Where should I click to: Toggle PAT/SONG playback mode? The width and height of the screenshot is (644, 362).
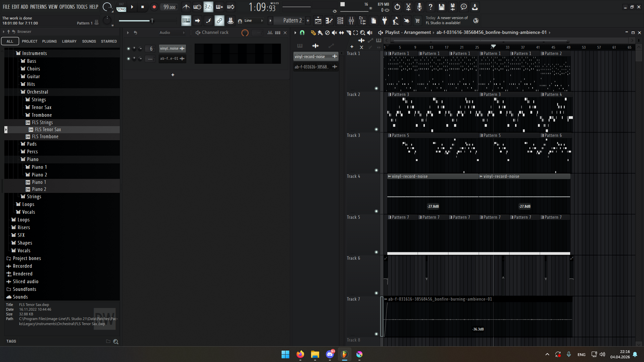(121, 7)
